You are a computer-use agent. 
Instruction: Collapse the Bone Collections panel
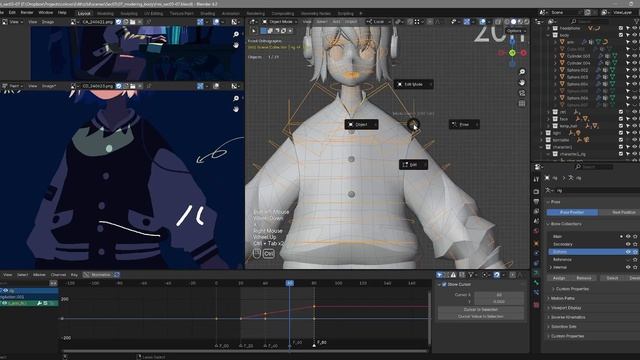pos(564,224)
